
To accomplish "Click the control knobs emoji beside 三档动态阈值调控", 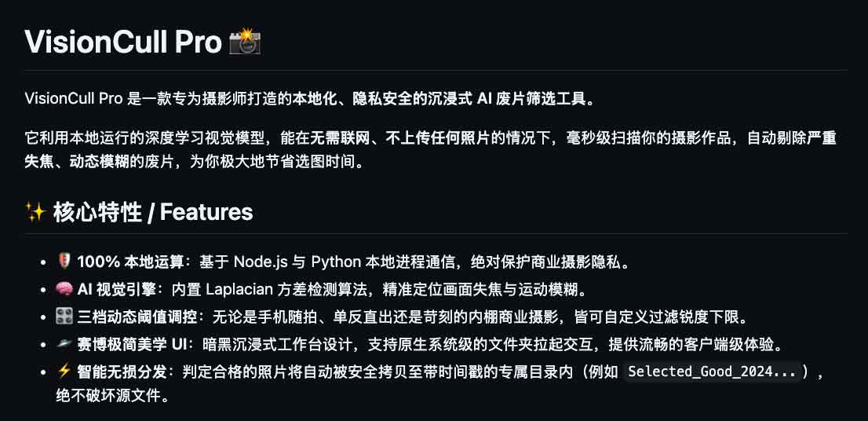I will point(64,317).
